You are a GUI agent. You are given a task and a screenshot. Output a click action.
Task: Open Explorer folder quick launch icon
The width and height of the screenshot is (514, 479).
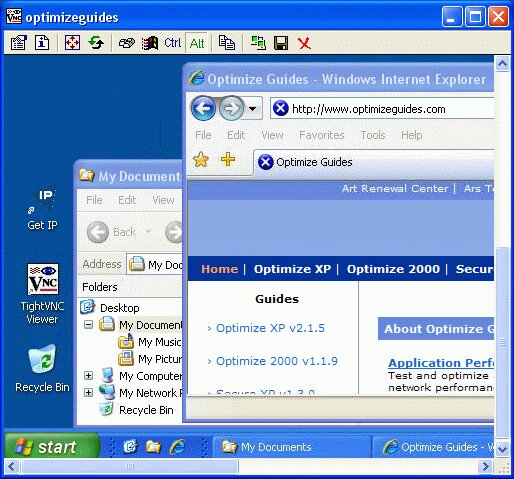153,447
